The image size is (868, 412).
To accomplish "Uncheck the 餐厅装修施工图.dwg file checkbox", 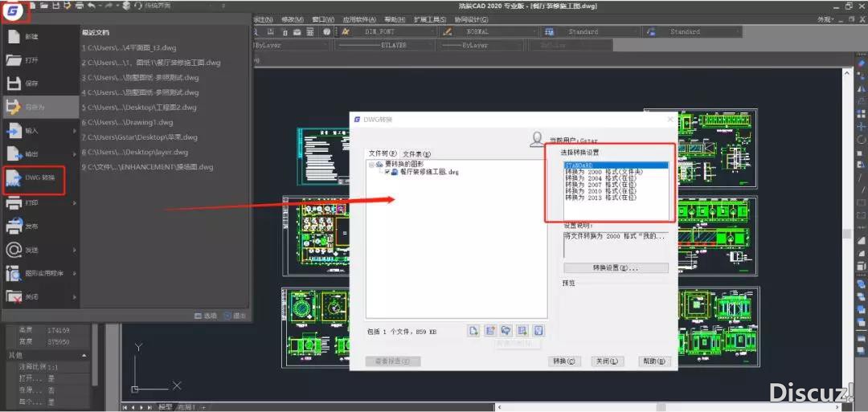I will click(x=387, y=172).
